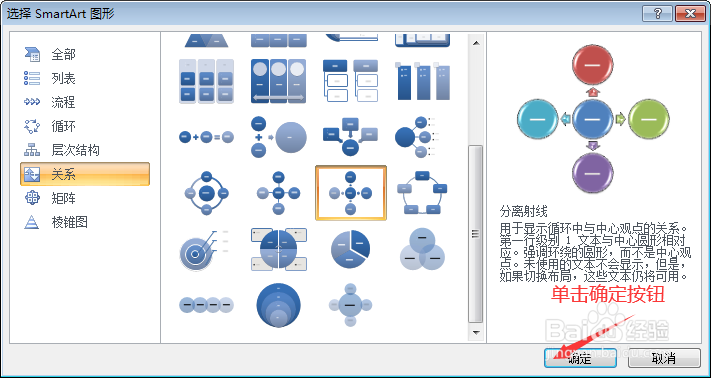Viewport: 711px width, 378px height.
Task: Click the help question mark button
Action: (657, 14)
